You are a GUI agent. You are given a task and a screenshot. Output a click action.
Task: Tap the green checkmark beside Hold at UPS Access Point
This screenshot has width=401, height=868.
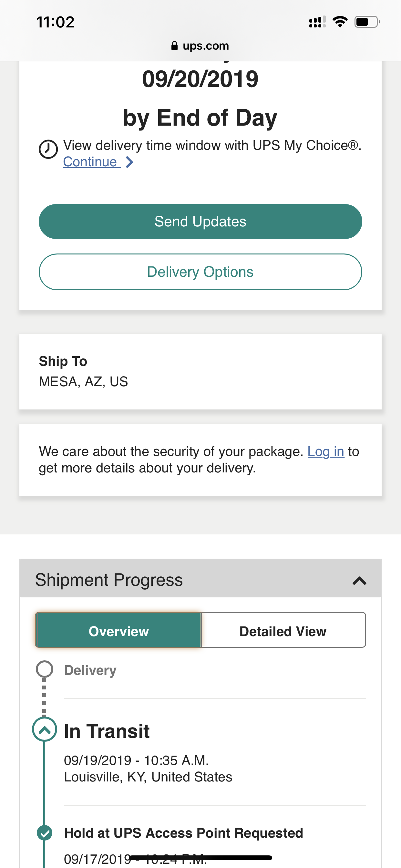45,833
